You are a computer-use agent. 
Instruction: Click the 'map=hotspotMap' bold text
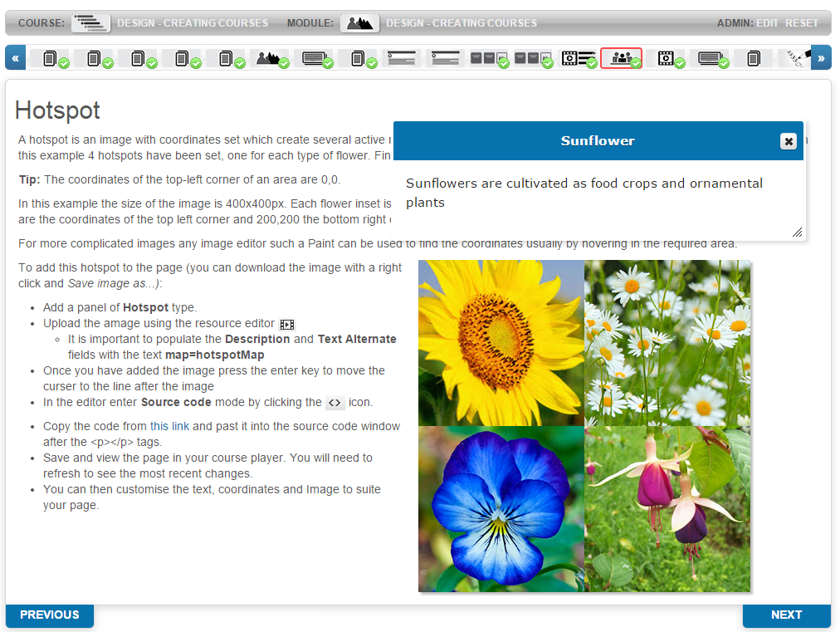pos(215,355)
